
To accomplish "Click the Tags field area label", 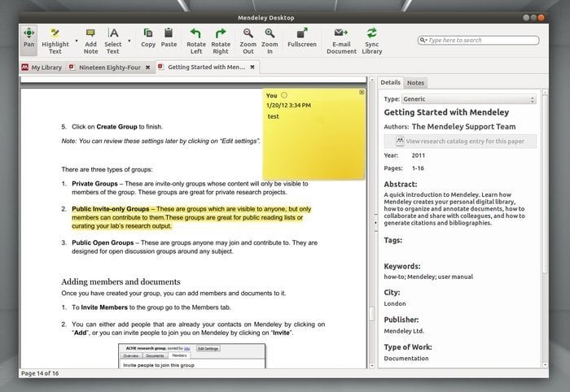I will click(393, 240).
